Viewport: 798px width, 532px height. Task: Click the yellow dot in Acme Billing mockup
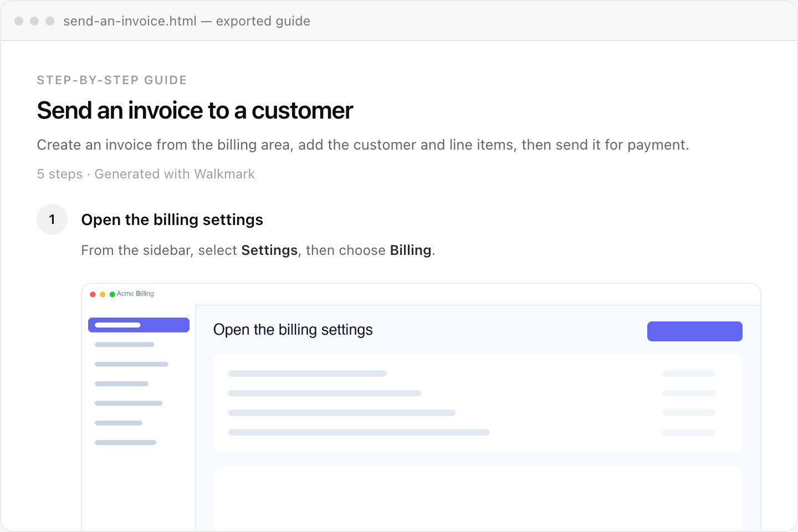coord(103,294)
